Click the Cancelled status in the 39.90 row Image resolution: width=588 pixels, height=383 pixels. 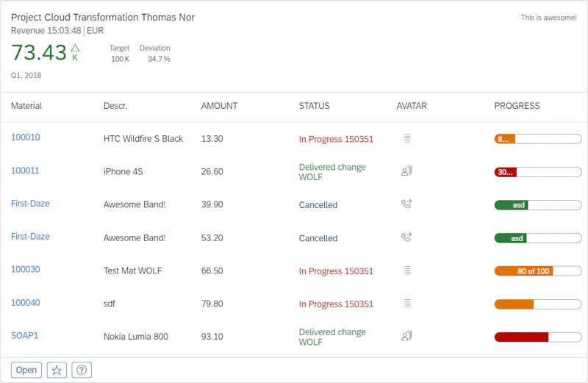(318, 205)
